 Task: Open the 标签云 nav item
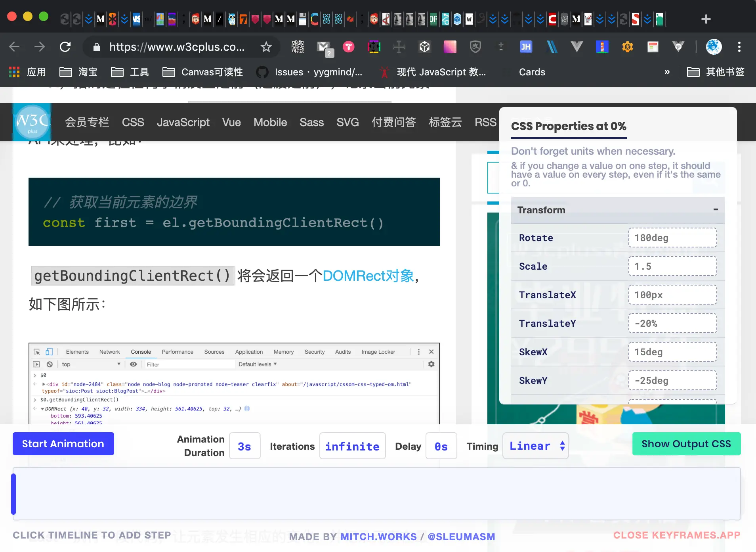[445, 122]
